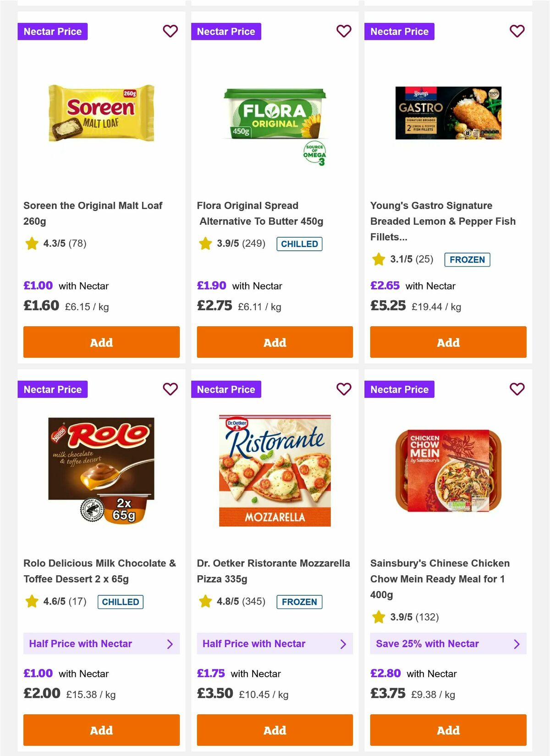550x756 pixels.
Task: Click the reviews count link on Flora spread
Action: [x=255, y=244]
